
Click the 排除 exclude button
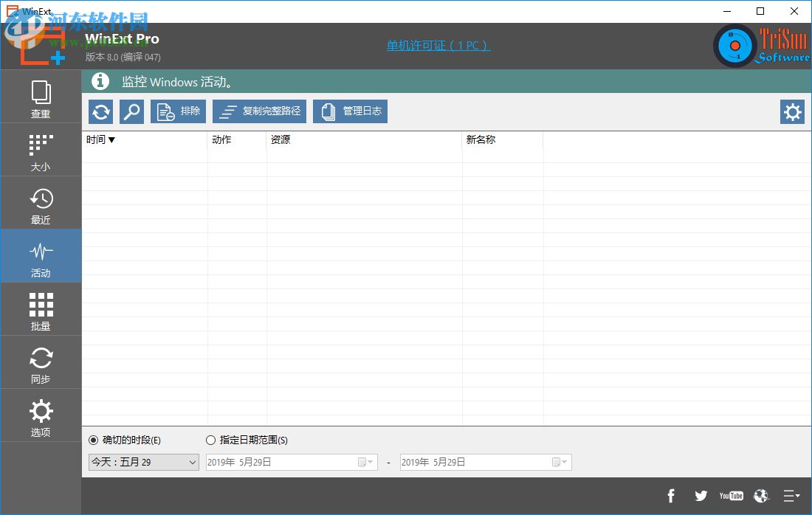pyautogui.click(x=178, y=111)
